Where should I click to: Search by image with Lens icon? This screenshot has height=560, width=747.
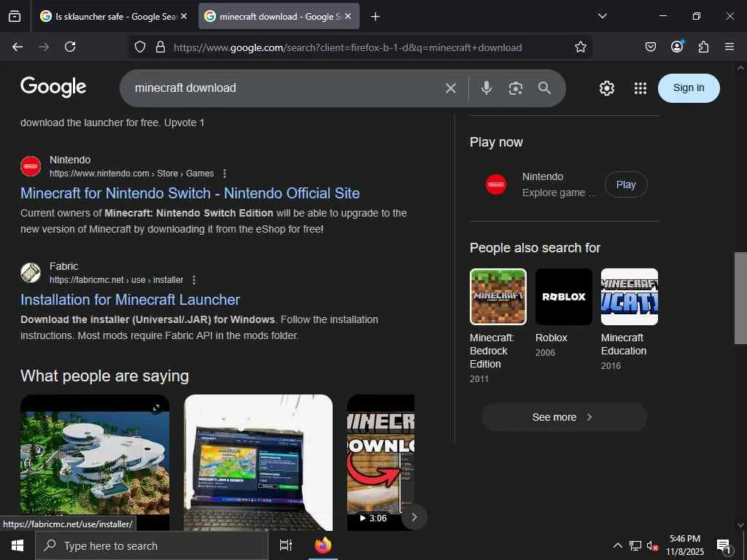516,88
